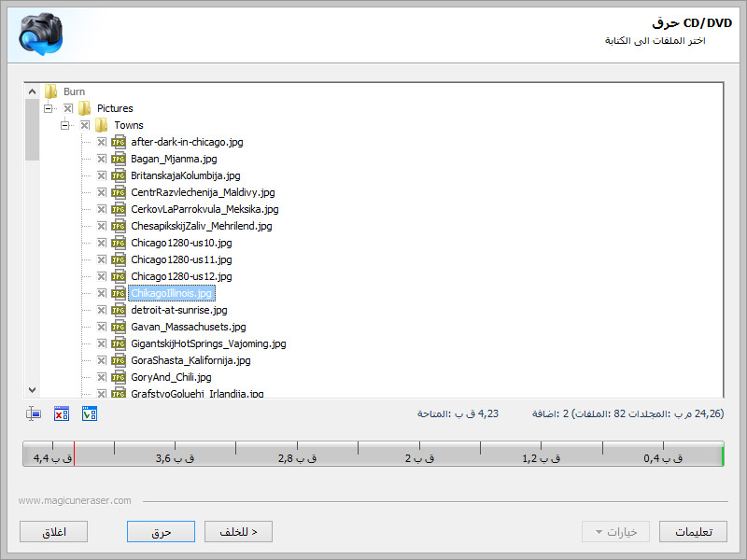
Task: Click JPG icon of ChikagoIllinois.jpg
Action: coord(119,293)
